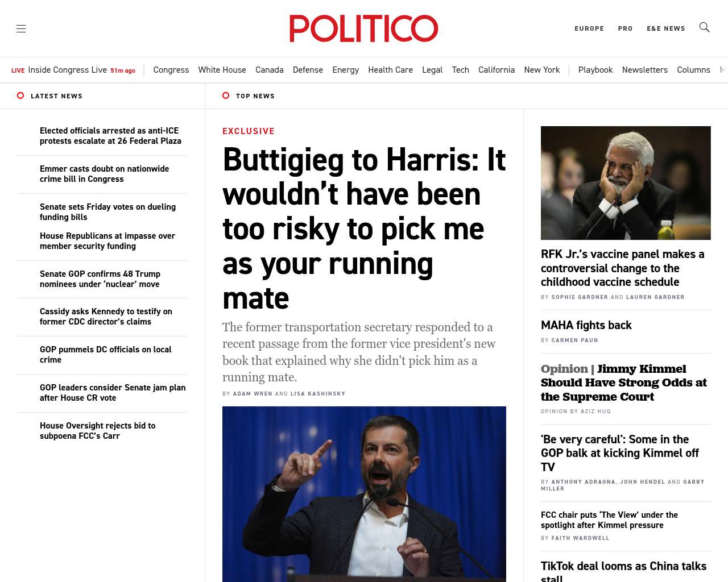Click the search magnifier icon
This screenshot has height=582, width=728.
[704, 27]
